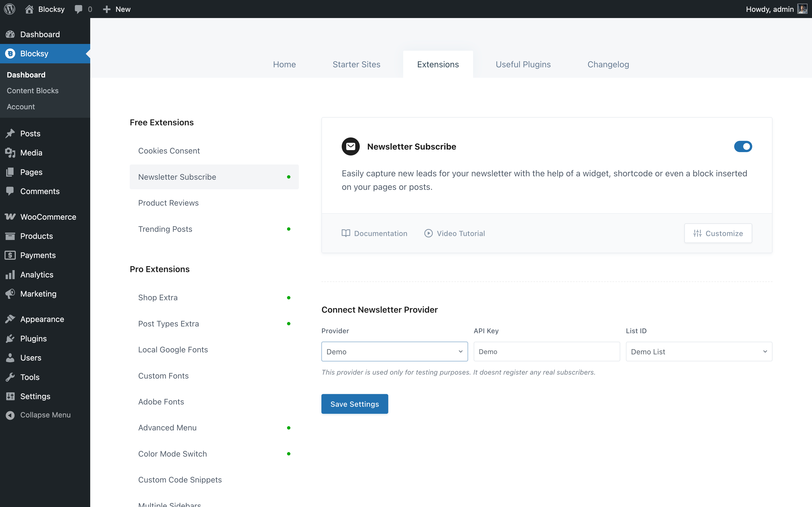Expand the List ID dropdown
Viewport: 812px width, 507px height.
(699, 352)
